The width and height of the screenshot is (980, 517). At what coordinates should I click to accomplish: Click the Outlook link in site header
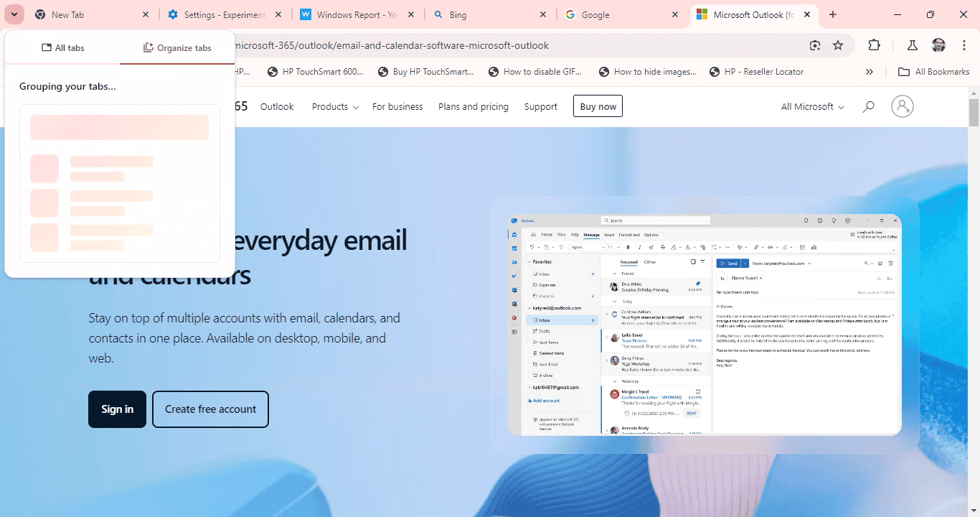(x=277, y=106)
